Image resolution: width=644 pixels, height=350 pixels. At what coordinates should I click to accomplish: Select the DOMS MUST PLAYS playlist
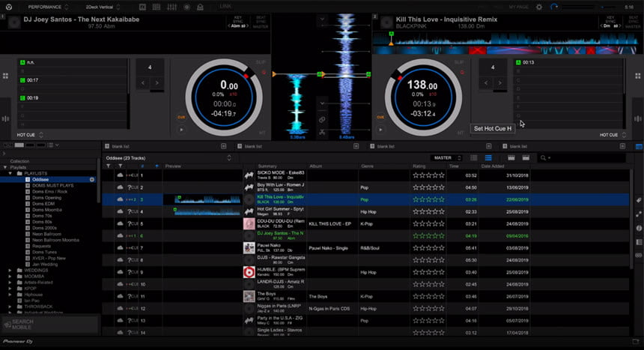[52, 185]
